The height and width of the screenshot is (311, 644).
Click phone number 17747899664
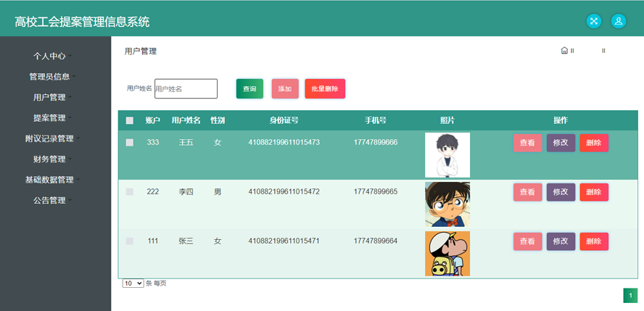click(376, 241)
